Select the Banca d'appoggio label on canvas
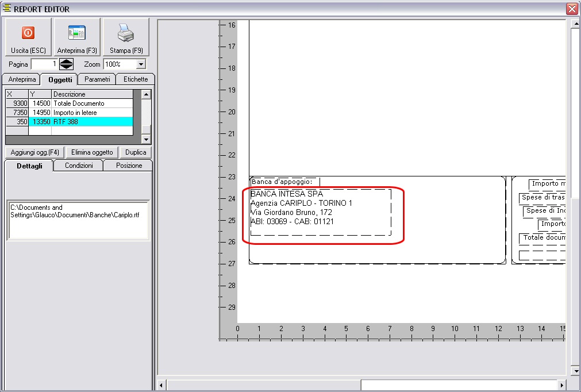The height and width of the screenshot is (392, 581). (x=284, y=182)
